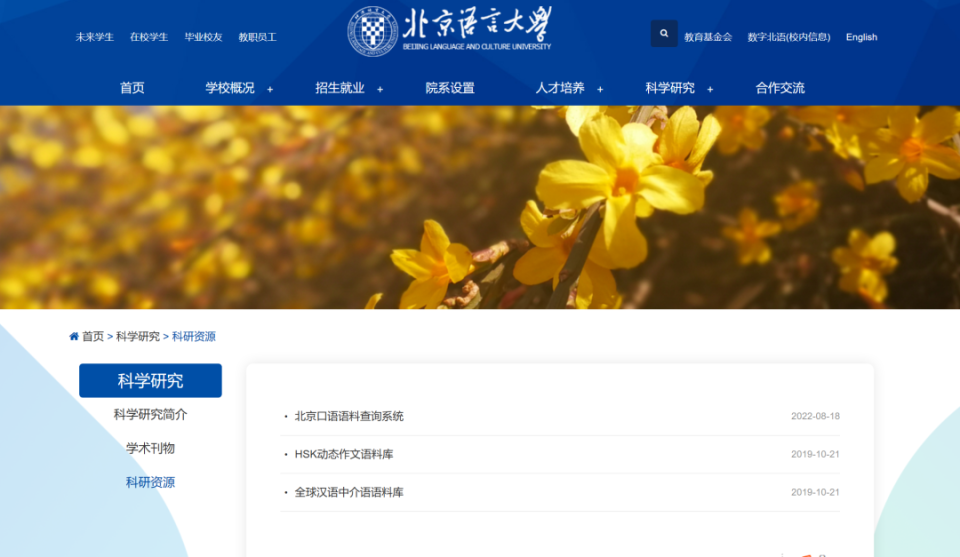The image size is (960, 557).
Task: Open 合作交流 menu item
Action: pos(780,88)
